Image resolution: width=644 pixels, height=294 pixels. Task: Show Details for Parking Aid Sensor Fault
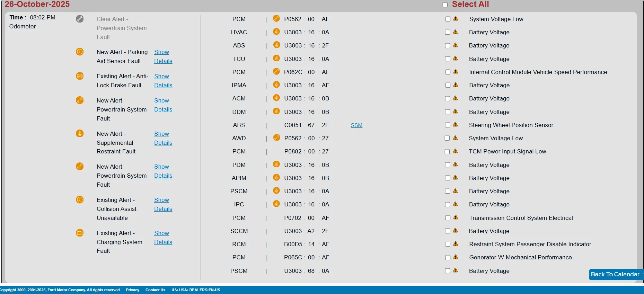click(x=163, y=56)
